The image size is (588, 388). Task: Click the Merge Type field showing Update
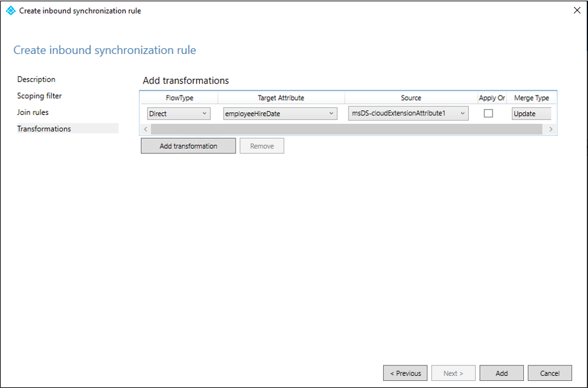[x=532, y=113]
